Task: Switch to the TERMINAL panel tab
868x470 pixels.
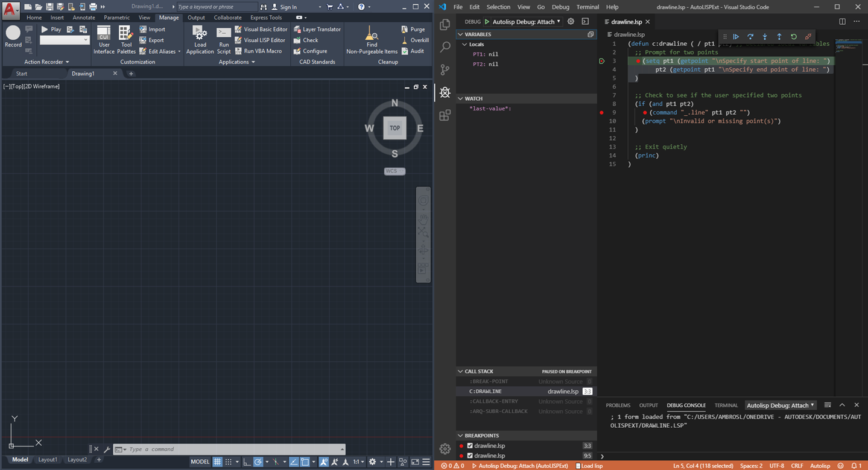Action: pyautogui.click(x=726, y=405)
